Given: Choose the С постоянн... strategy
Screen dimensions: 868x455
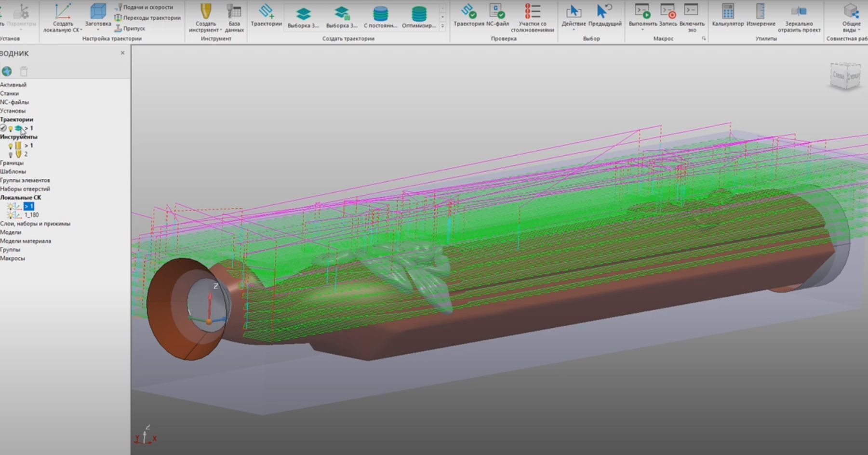Looking at the screenshot, I should [x=380, y=17].
